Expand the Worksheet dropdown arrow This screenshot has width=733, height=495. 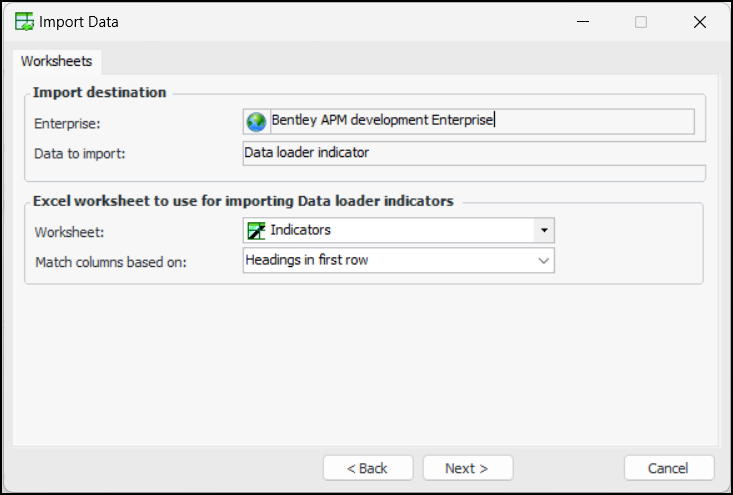544,230
